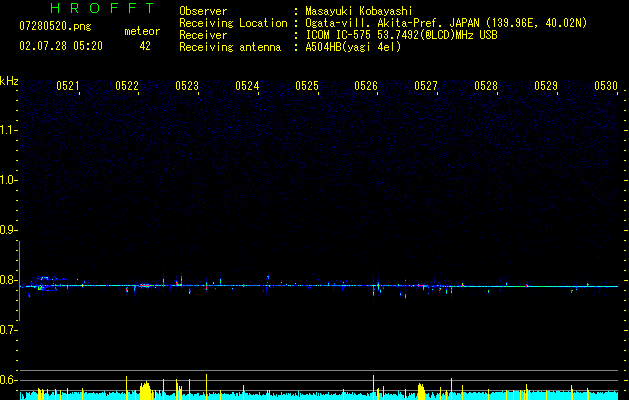The height and width of the screenshot is (400, 629).
Task: Click the Receiving antenna label
Action: [230, 47]
